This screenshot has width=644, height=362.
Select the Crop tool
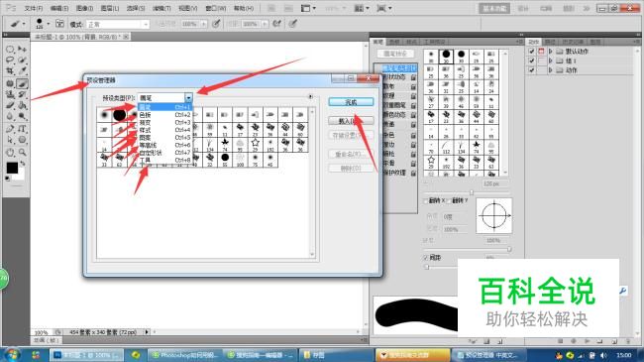[x=10, y=71]
